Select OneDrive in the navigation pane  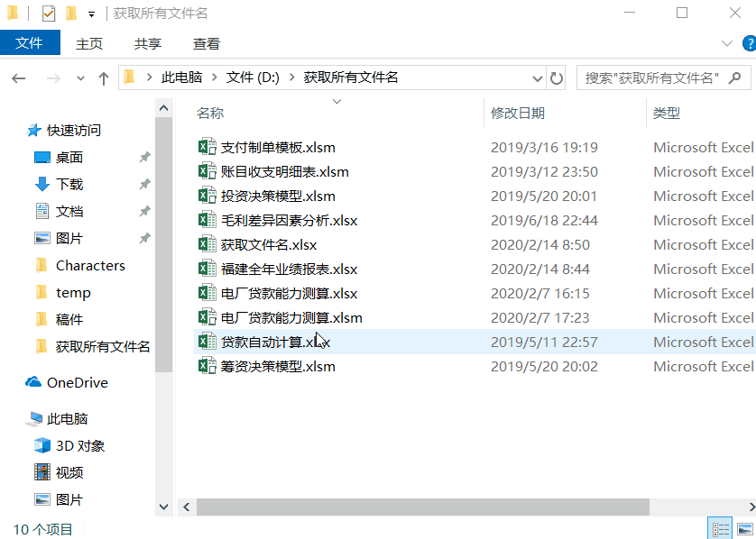78,382
